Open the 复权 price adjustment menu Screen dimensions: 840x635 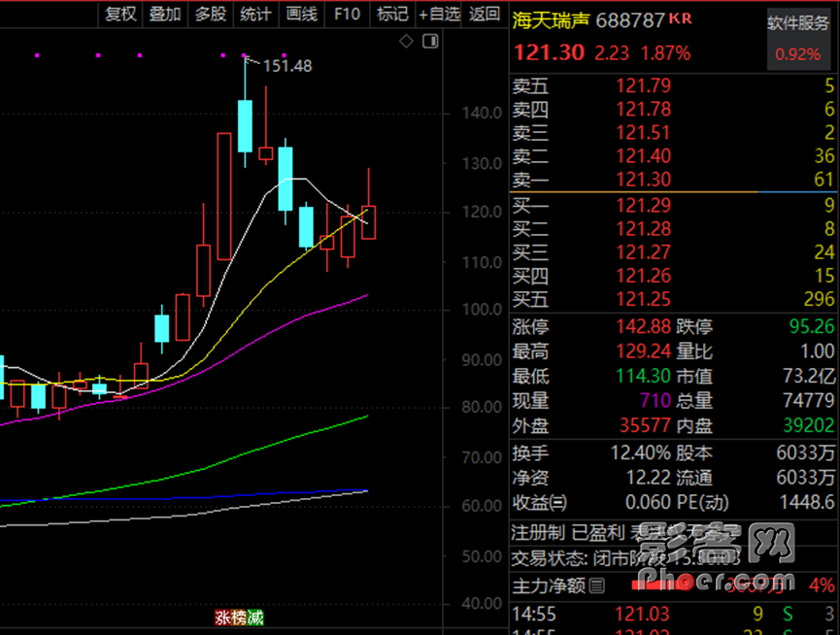click(x=120, y=15)
